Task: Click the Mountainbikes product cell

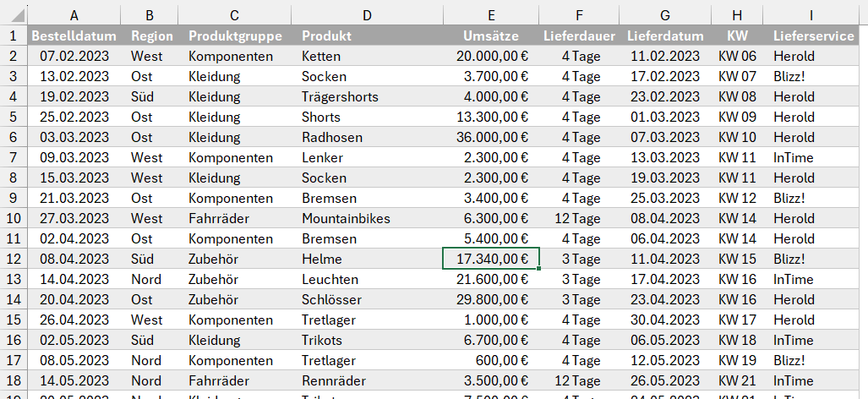Action: (368, 218)
